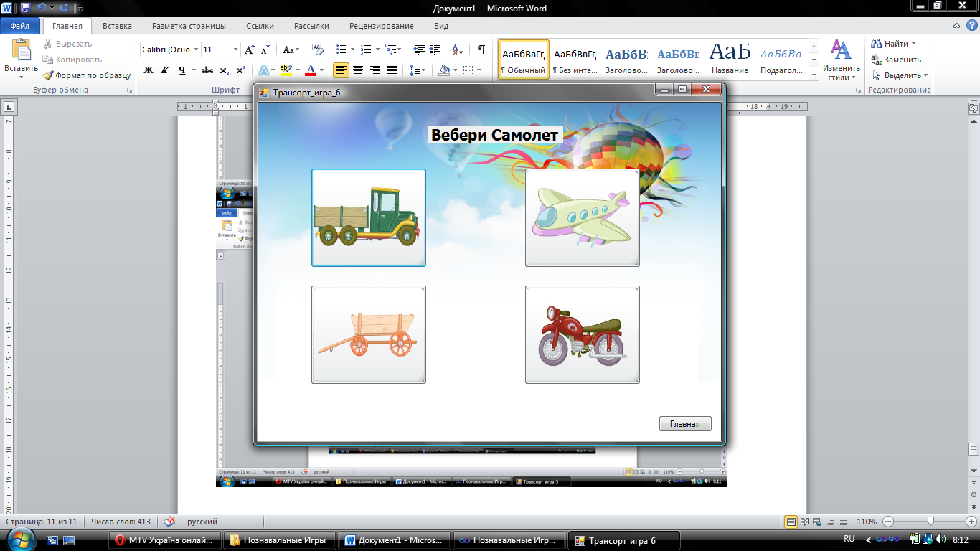Apply the Без интервала style
This screenshot has height=551, width=980.
[x=575, y=60]
